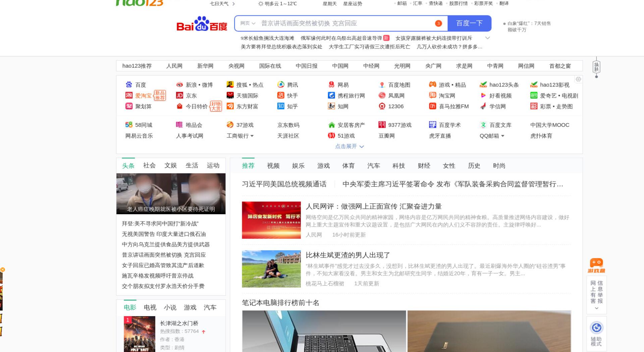Click the 知乎 blue icon

281,106
